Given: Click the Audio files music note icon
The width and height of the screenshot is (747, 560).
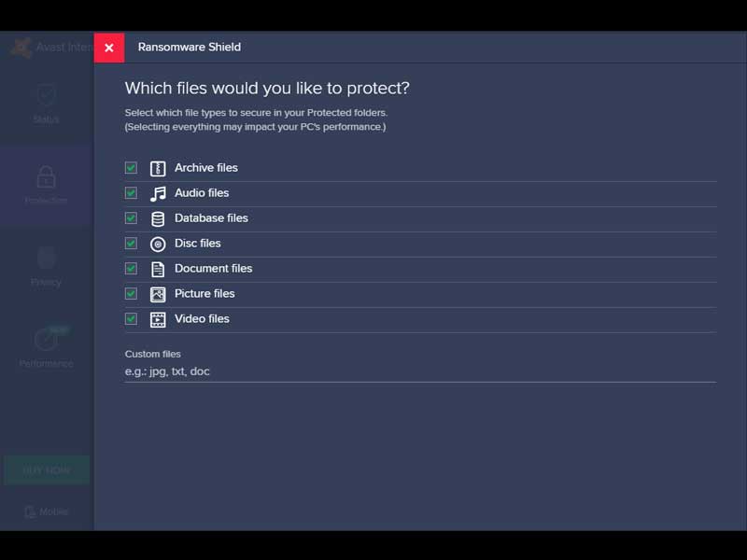Looking at the screenshot, I should (x=158, y=193).
